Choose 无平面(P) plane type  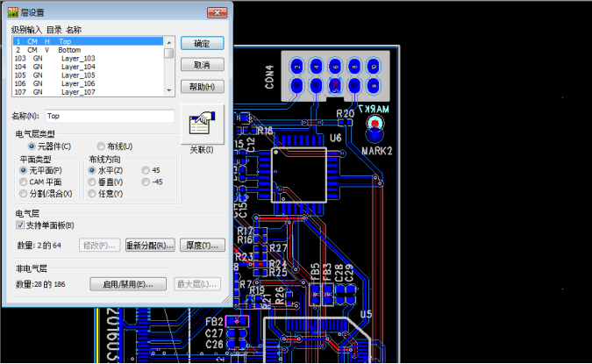(x=40, y=170)
